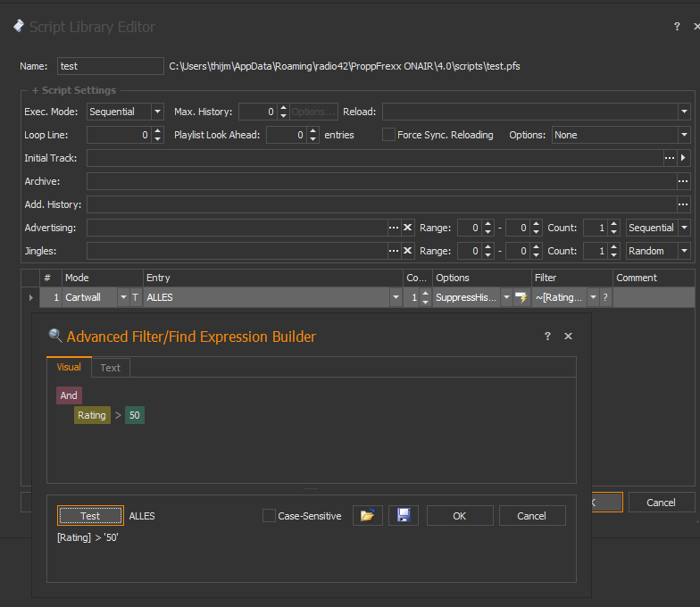
Task: Confirm the filter expression with OK
Action: click(x=459, y=516)
